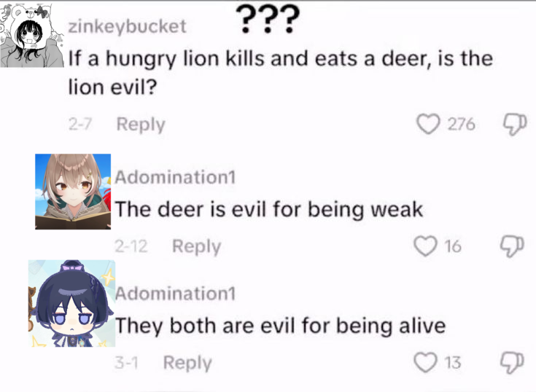Click the 2-12 comment timestamp
Screen dimensions: 536x392
(x=131, y=246)
